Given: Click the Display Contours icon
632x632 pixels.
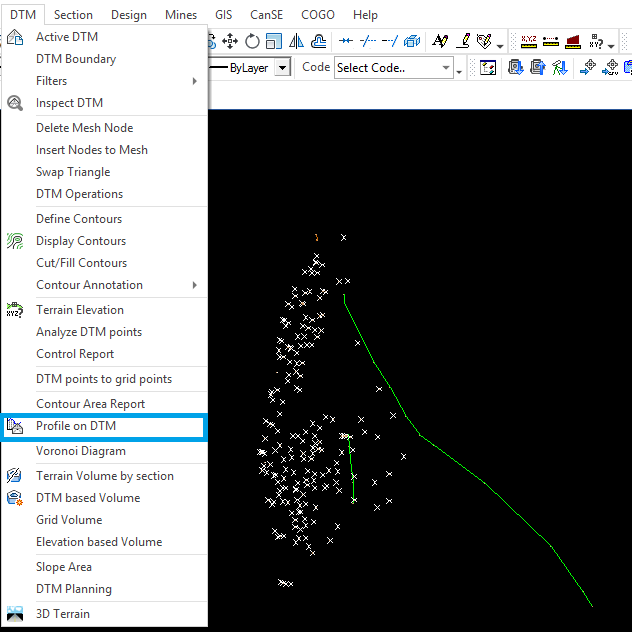Looking at the screenshot, I should click(x=15, y=241).
